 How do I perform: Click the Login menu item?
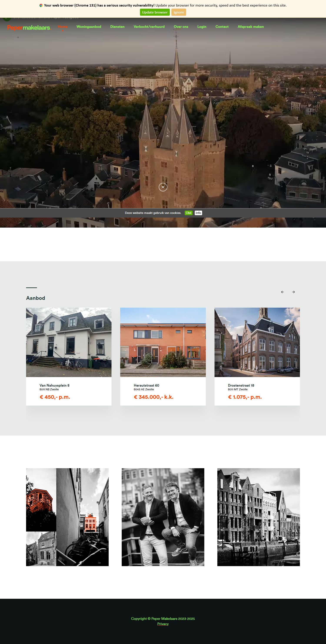(x=202, y=27)
